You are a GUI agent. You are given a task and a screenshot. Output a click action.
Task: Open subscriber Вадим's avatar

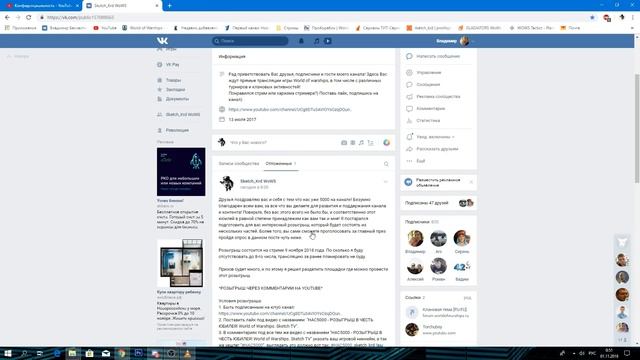pos(462,266)
